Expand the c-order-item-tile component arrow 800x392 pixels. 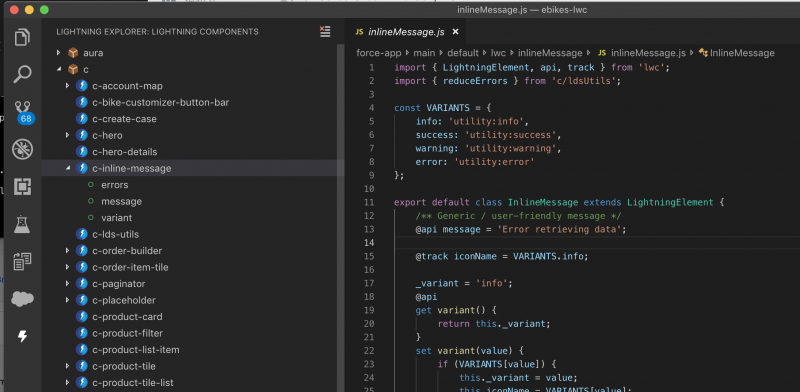pyautogui.click(x=67, y=267)
